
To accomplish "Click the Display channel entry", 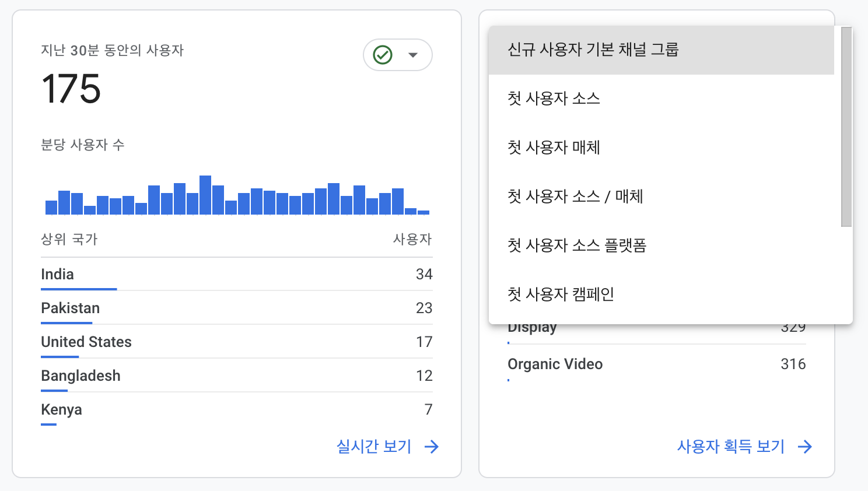I will [x=532, y=327].
